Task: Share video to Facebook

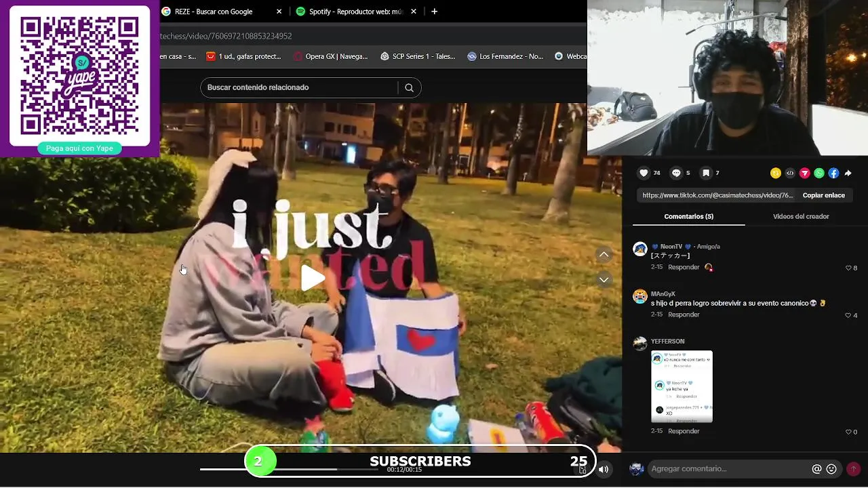Action: [833, 174]
